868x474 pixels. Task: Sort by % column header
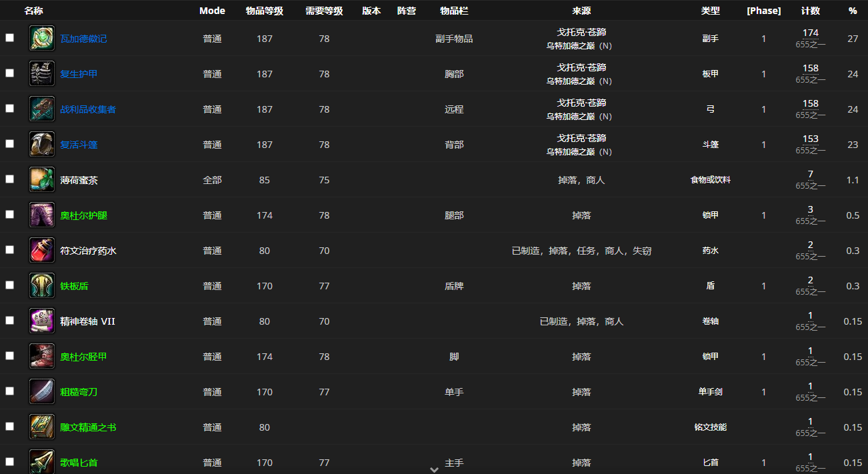[853, 11]
